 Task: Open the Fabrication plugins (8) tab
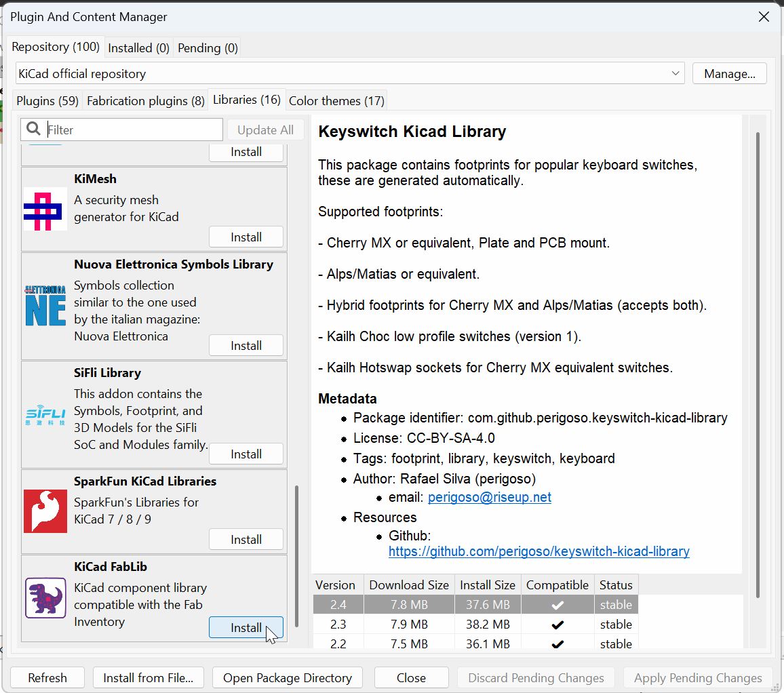tap(146, 100)
